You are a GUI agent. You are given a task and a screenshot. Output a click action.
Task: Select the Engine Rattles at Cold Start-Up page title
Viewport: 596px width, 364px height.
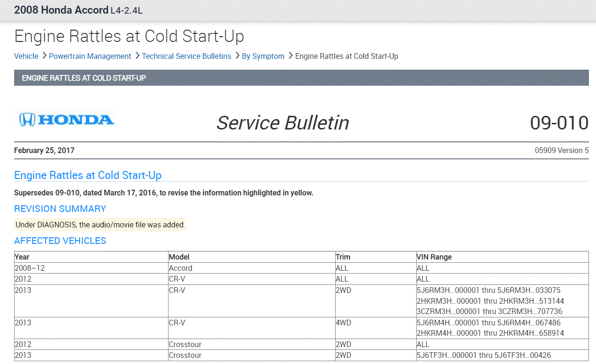(x=129, y=36)
